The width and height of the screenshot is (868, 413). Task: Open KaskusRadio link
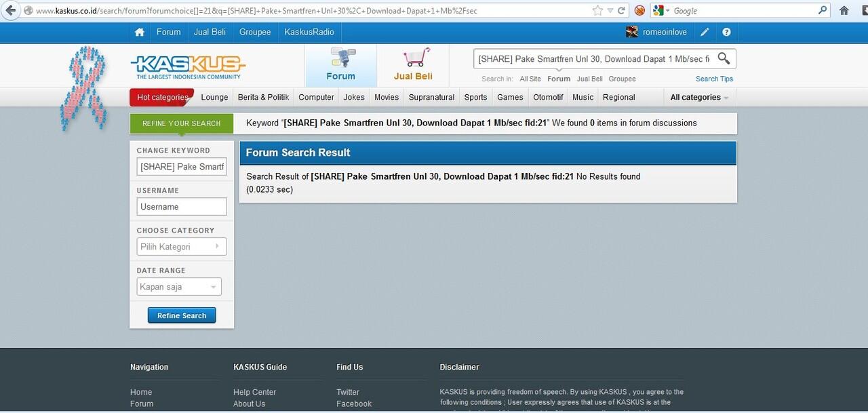coord(309,32)
